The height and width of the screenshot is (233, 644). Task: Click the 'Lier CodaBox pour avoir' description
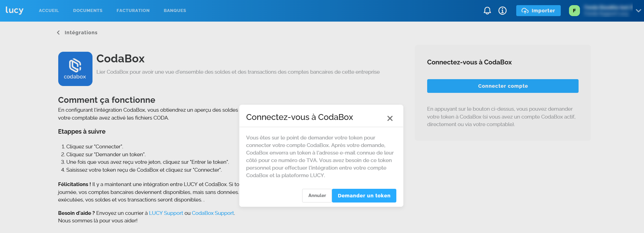(238, 72)
